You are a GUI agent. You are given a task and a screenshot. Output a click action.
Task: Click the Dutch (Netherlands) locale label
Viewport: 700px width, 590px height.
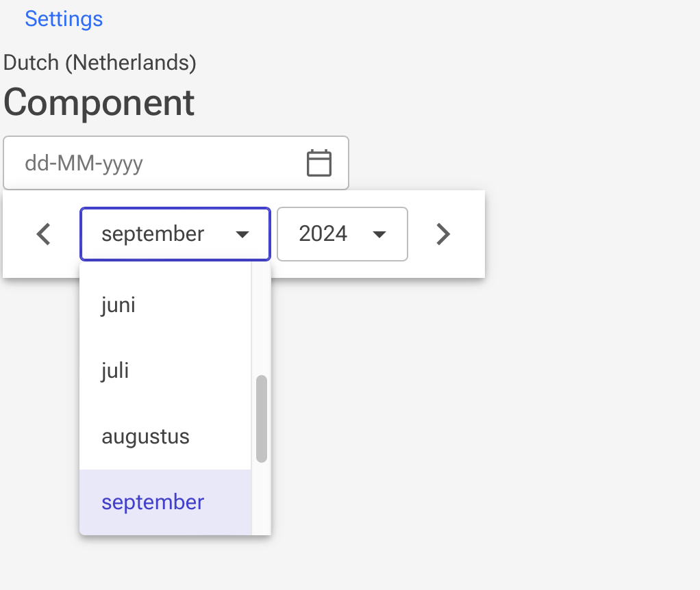pos(99,62)
